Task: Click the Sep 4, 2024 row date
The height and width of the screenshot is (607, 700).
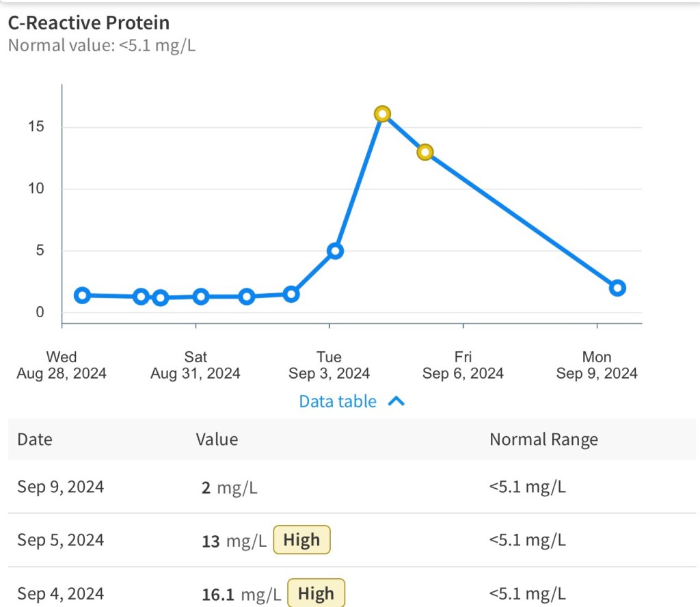Action: click(61, 593)
